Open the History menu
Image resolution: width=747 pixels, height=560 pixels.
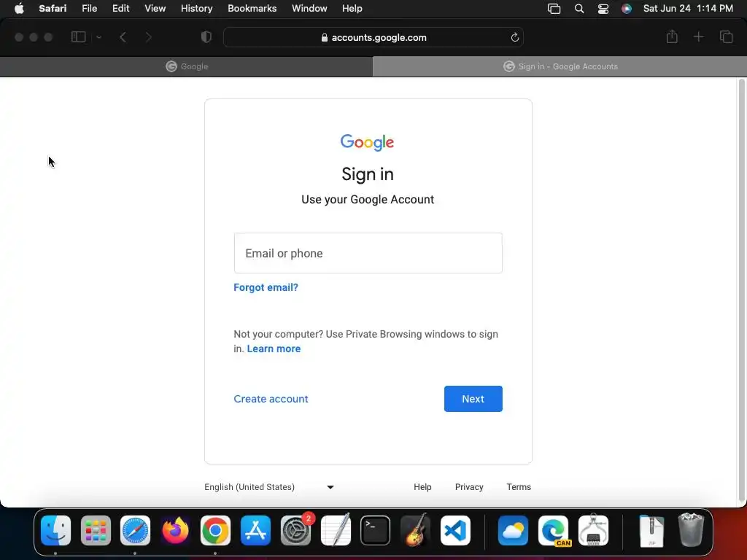196,9
